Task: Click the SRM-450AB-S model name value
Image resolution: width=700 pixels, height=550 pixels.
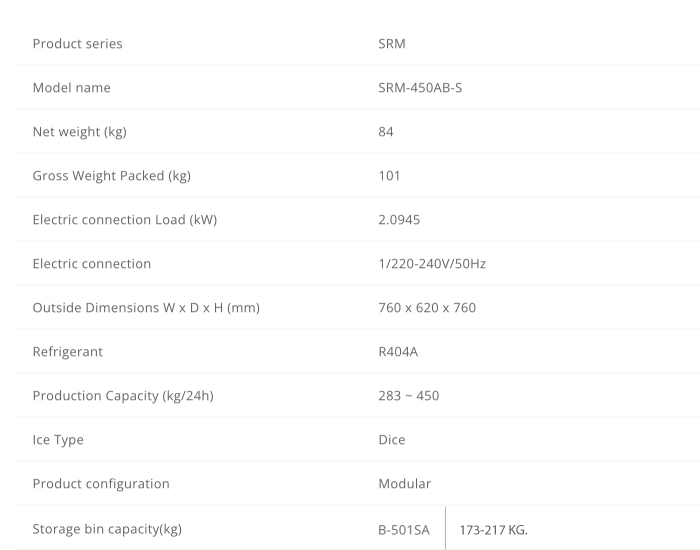Action: click(420, 88)
